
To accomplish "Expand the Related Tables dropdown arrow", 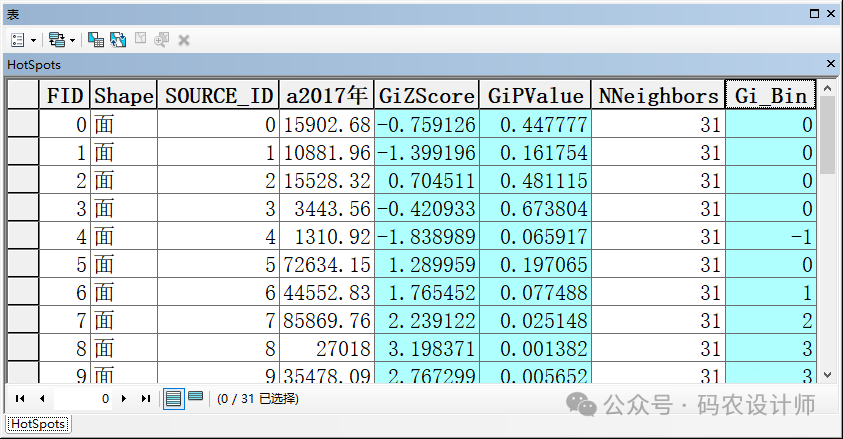I will click(x=73, y=40).
